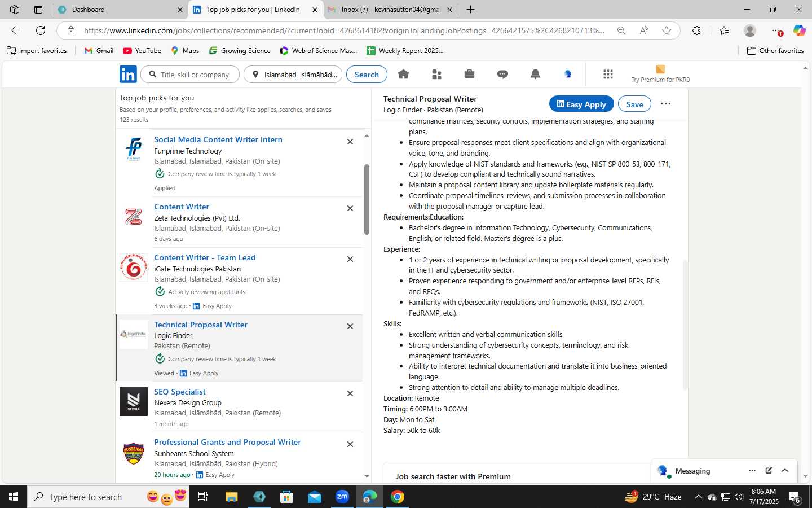Compose a new message in Messaging overlay
Screen dimensions: 812x508
point(769,471)
